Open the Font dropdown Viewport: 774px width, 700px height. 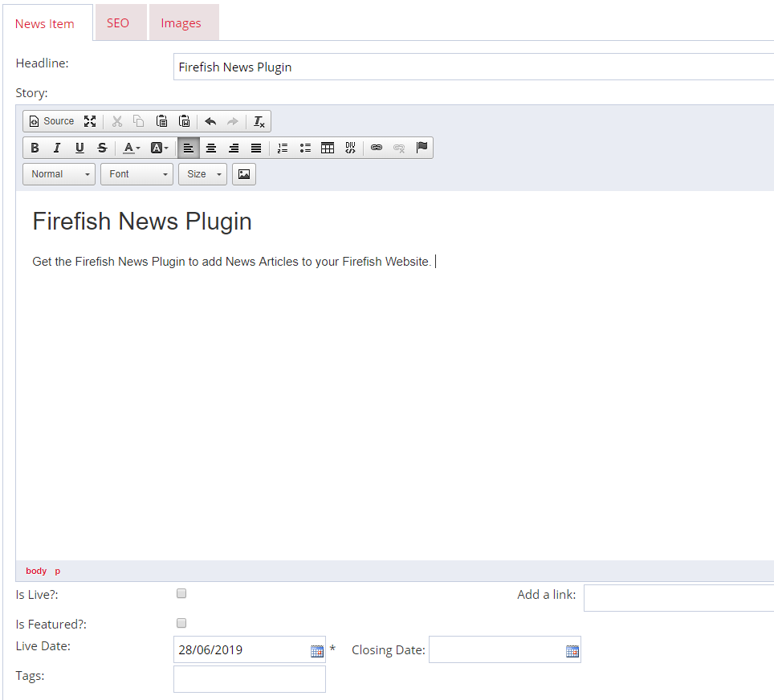point(136,174)
